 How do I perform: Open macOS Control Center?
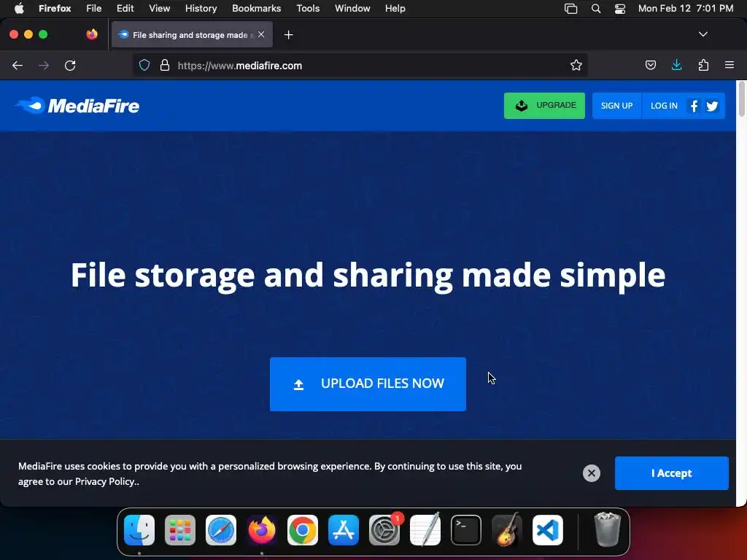(x=620, y=8)
